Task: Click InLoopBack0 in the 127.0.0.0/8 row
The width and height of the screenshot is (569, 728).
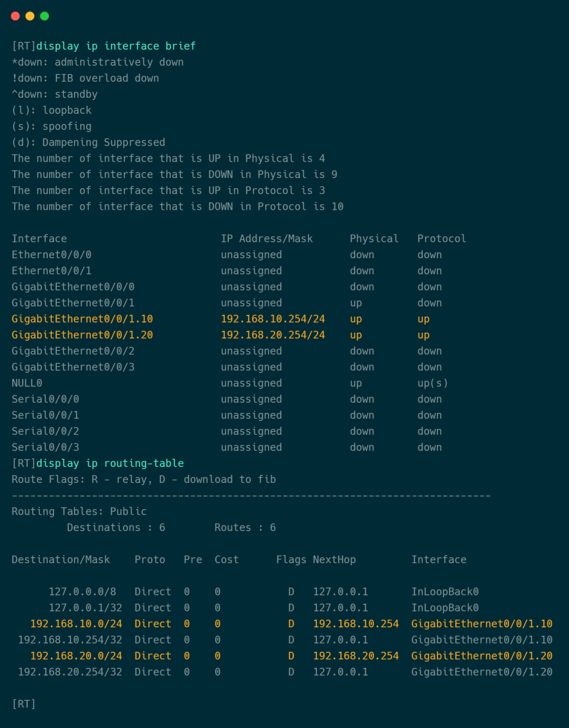Action: coord(445,591)
